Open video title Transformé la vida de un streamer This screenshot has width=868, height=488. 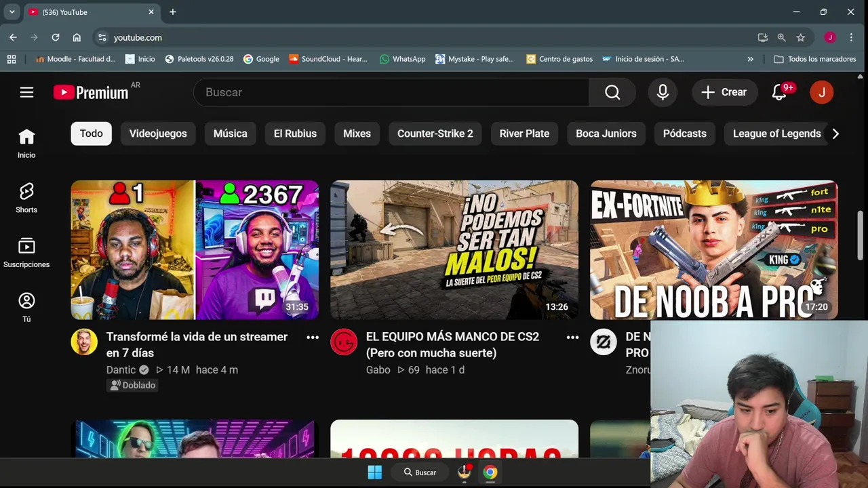pos(197,344)
